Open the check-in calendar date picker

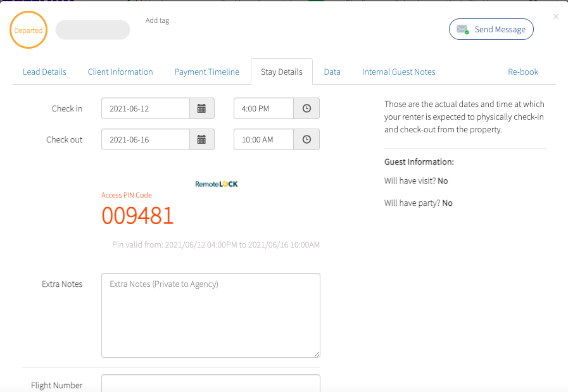(201, 108)
